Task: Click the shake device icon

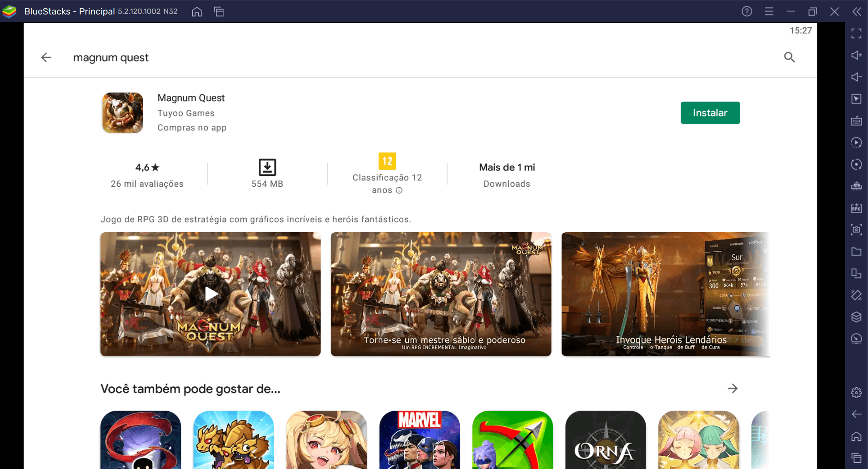Action: [856, 295]
